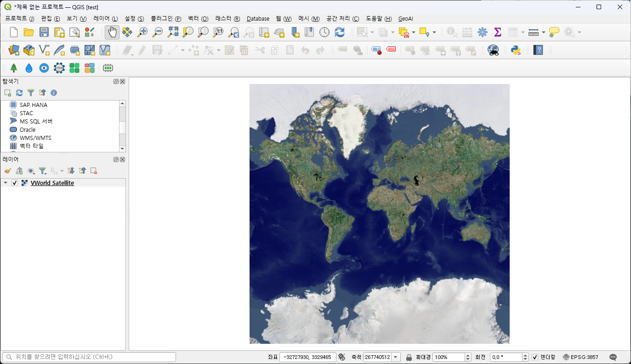Click the Zoom Full extent icon
Screen dimensions: 631x364
click(173, 32)
